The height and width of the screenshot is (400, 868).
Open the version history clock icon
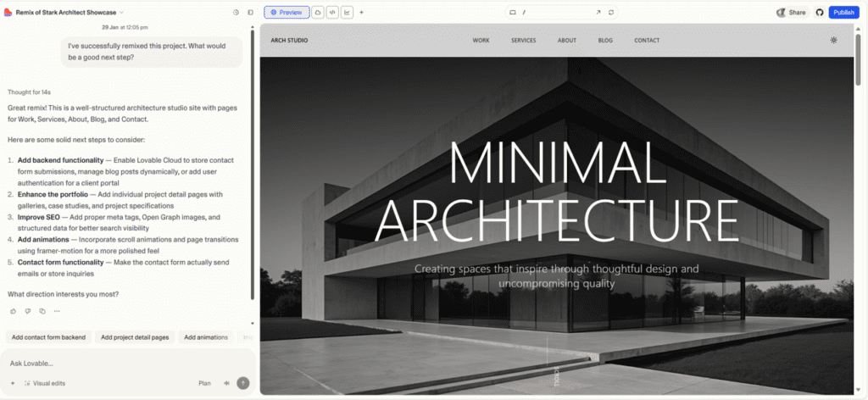pyautogui.click(x=236, y=12)
